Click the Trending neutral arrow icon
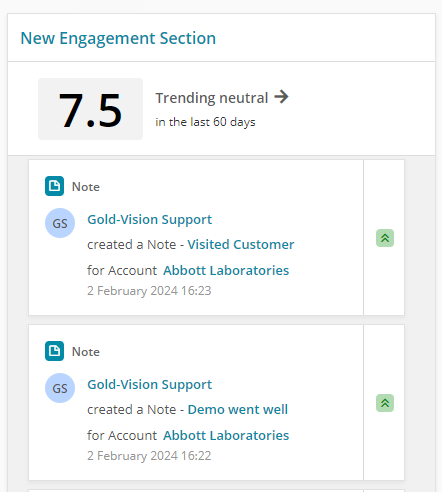This screenshot has height=492, width=442. [281, 97]
